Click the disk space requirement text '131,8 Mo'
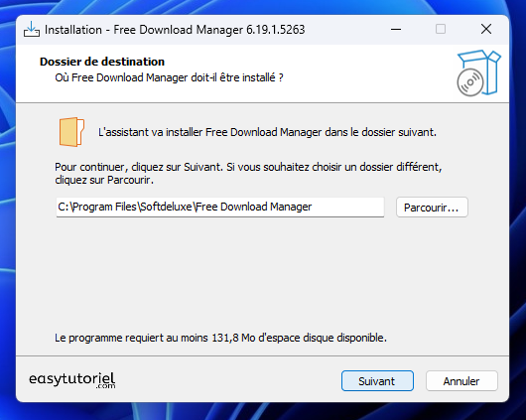This screenshot has width=526, height=420. (233, 338)
